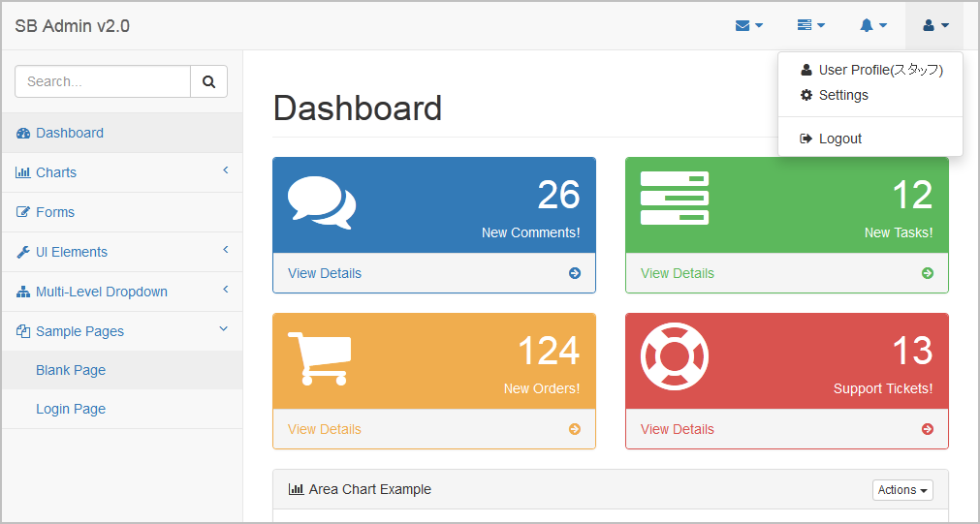This screenshot has width=980, height=524.
Task: Click the speech bubbles comments icon
Action: tap(322, 202)
